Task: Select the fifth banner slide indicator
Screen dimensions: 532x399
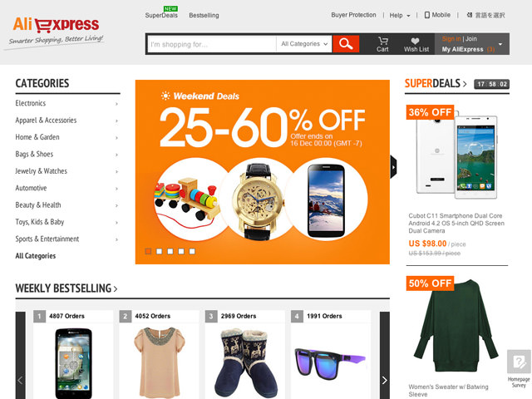Action: click(x=192, y=251)
